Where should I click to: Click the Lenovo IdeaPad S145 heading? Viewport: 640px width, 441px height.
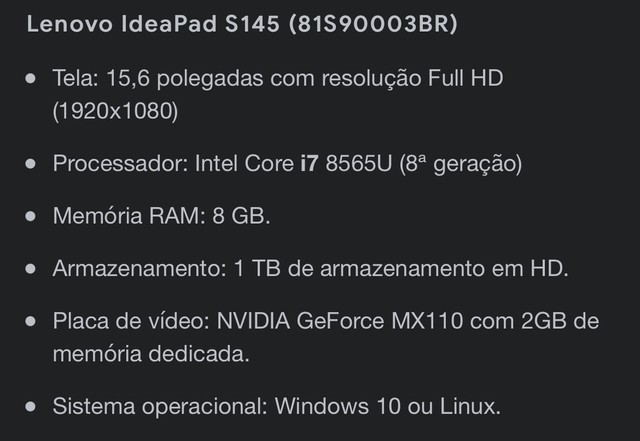pyautogui.click(x=242, y=24)
